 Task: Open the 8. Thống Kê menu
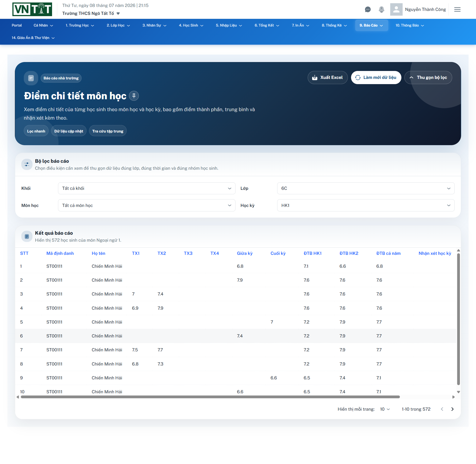[x=334, y=25]
